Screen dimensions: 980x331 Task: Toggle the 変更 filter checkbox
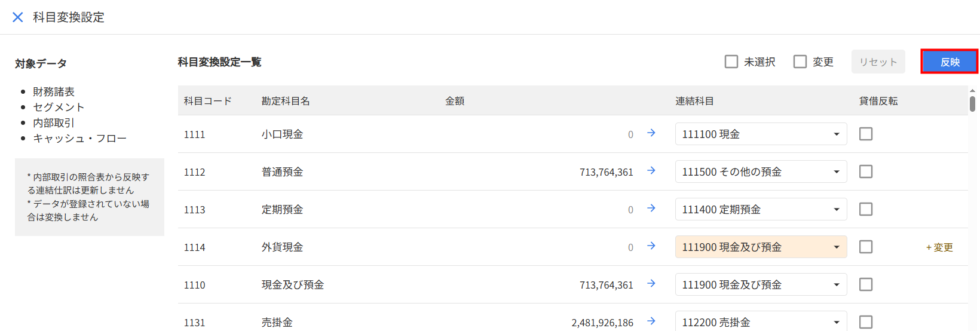[800, 62]
